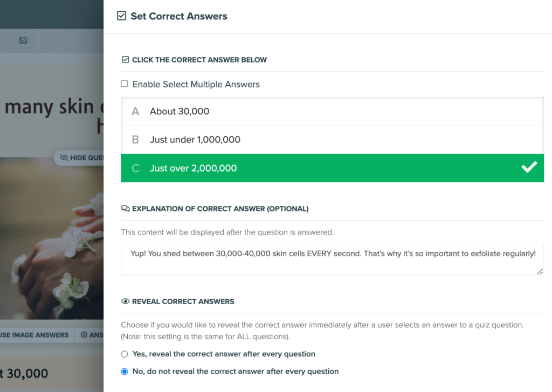Image resolution: width=552 pixels, height=392 pixels.
Task: Select No, do not reveal correct answer
Action: click(125, 372)
